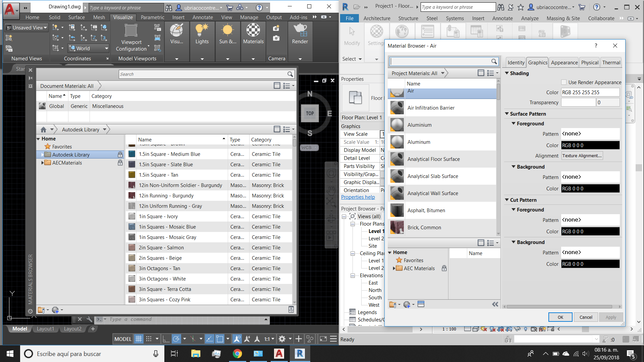Click Cancel in Material Browser dialog
The width and height of the screenshot is (644, 362).
pyautogui.click(x=586, y=317)
